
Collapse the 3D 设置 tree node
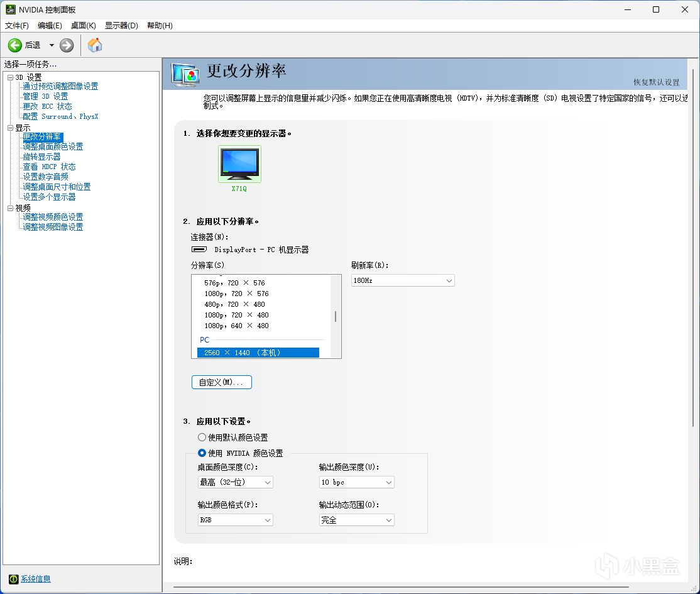[x=10, y=77]
